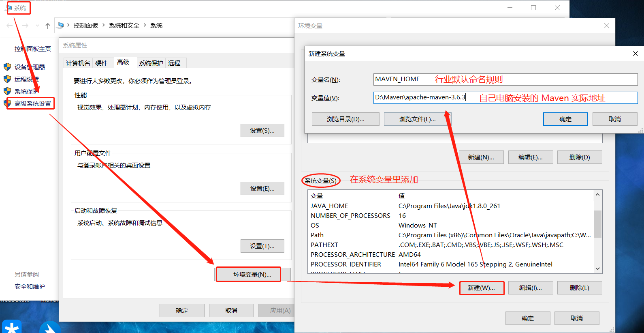Click the shield icon next to 设备管理器
Screen dimensions: 644x333
pos(7,67)
